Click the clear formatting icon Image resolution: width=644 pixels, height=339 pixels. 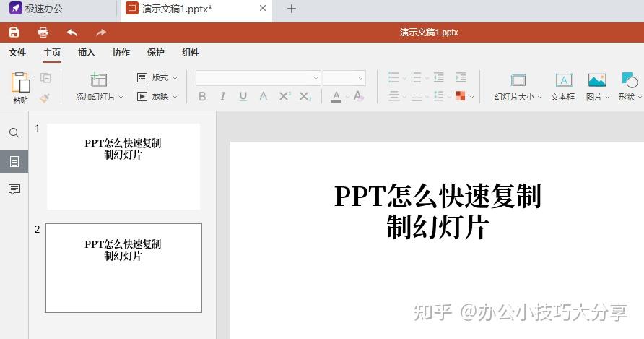pos(359,96)
